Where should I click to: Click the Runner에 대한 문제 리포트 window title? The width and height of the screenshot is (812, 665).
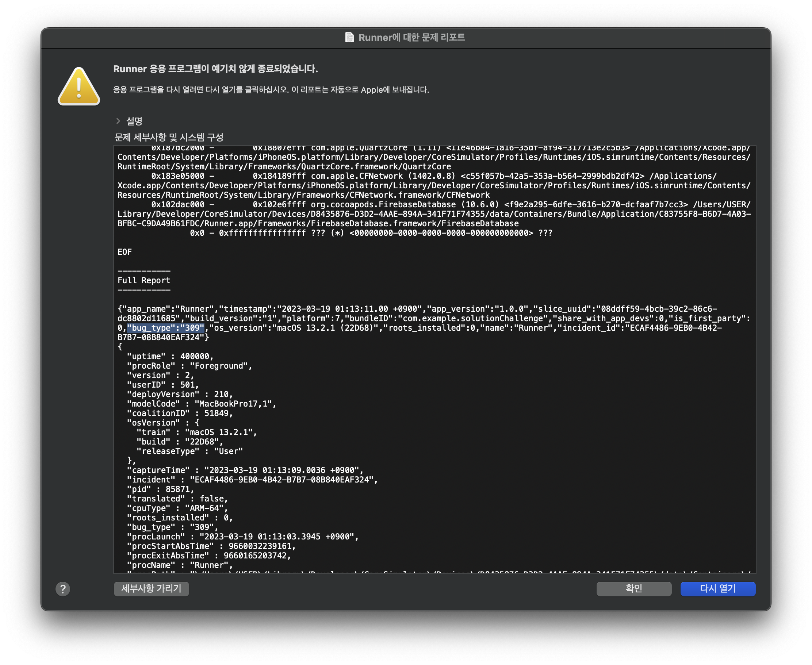point(411,37)
